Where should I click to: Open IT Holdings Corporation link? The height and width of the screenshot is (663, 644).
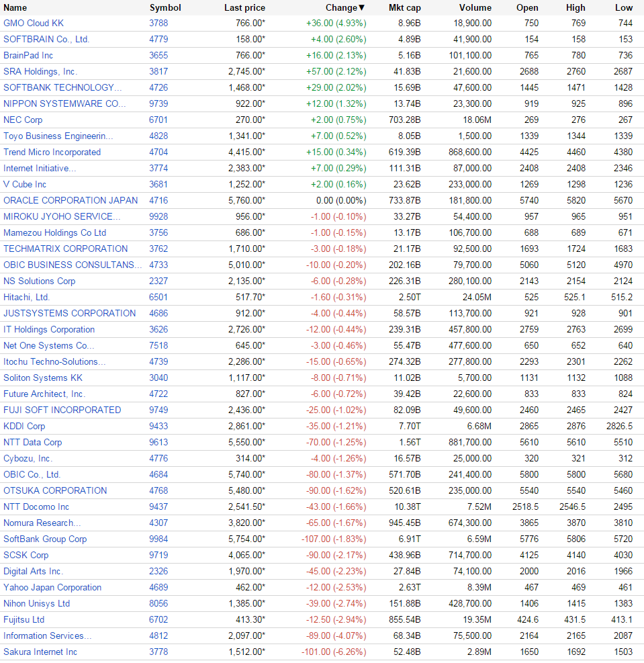(x=49, y=329)
